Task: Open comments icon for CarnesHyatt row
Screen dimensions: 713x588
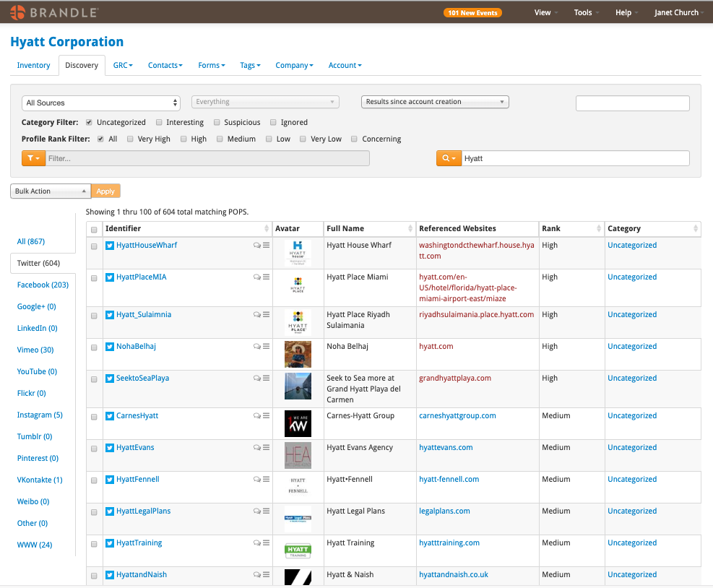Action: [257, 415]
